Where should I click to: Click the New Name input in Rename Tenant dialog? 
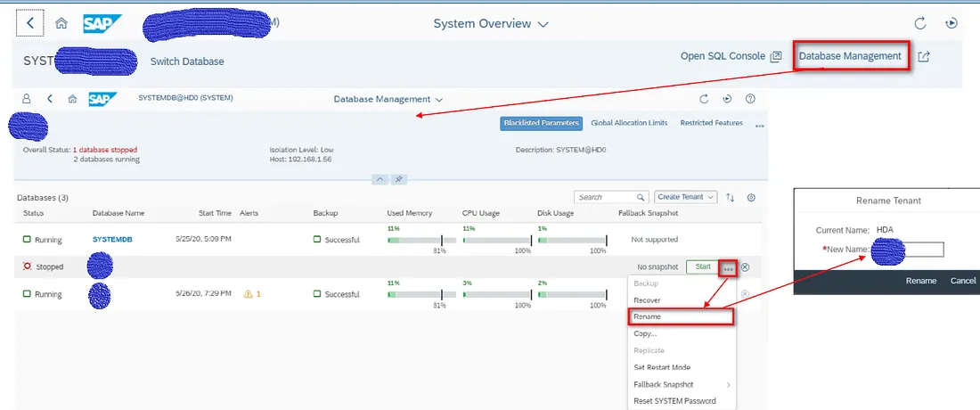907,250
